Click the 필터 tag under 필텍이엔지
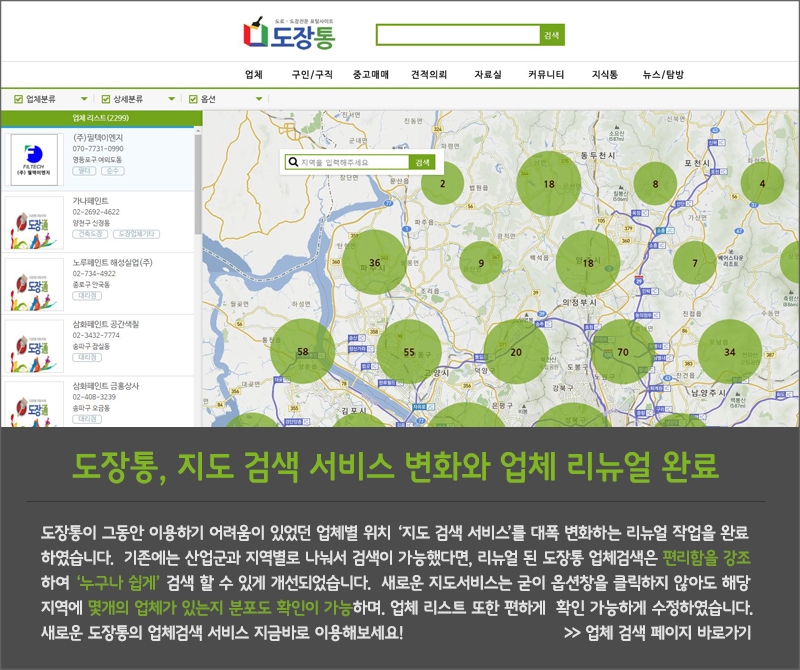Viewport: 800px width, 670px height. [x=84, y=171]
